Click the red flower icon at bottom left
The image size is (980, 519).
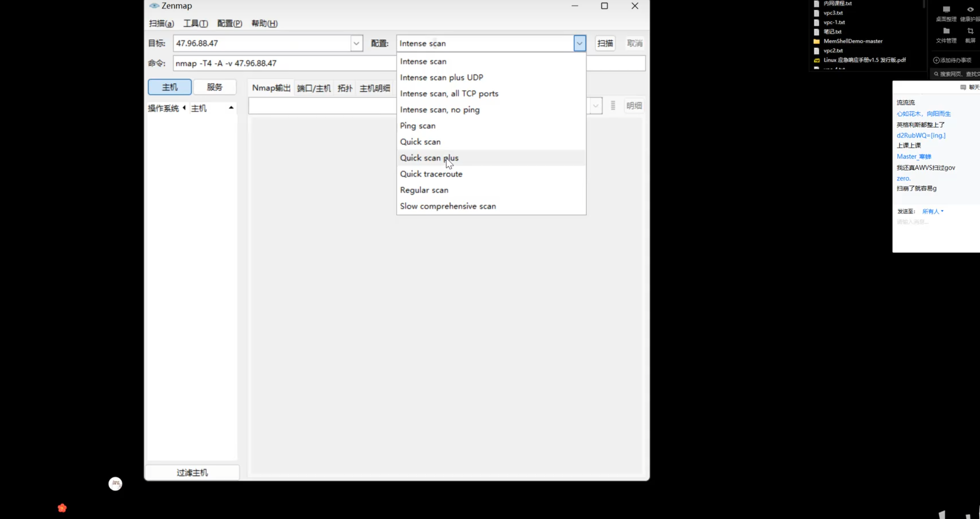[62, 508]
